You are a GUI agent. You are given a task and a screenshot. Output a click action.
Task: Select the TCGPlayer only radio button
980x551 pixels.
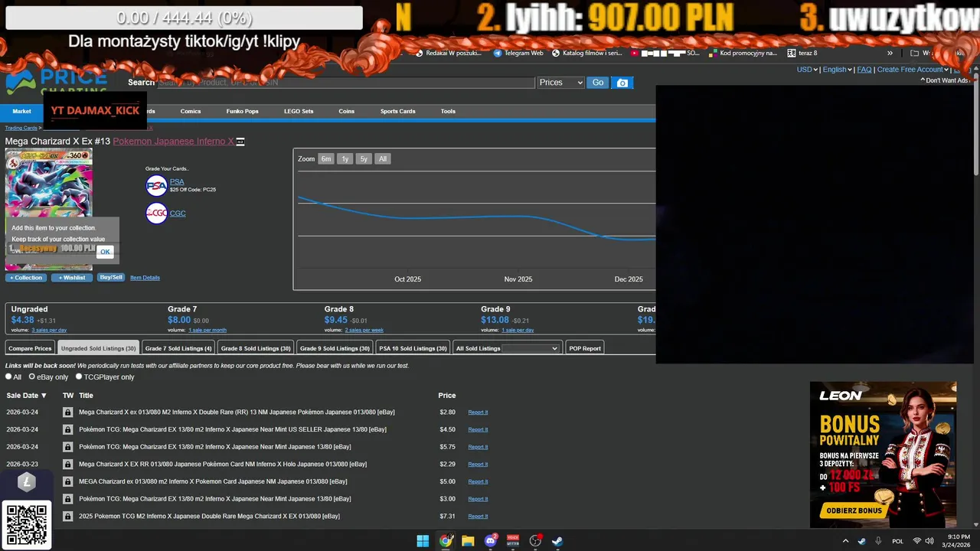(79, 377)
